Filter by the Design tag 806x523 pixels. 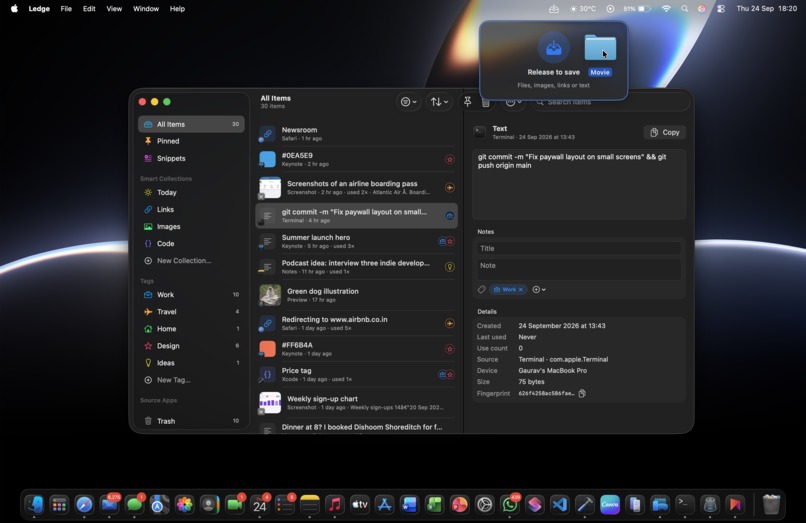tap(191, 346)
